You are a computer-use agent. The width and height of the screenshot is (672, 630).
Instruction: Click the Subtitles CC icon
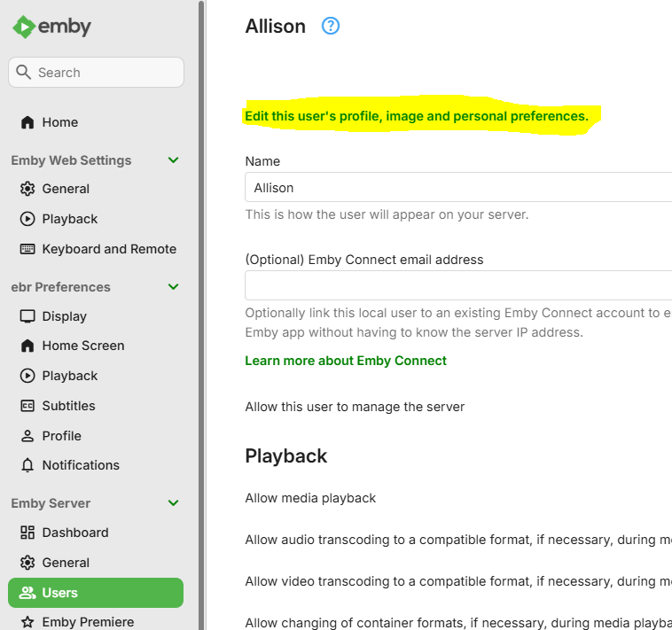tap(27, 406)
